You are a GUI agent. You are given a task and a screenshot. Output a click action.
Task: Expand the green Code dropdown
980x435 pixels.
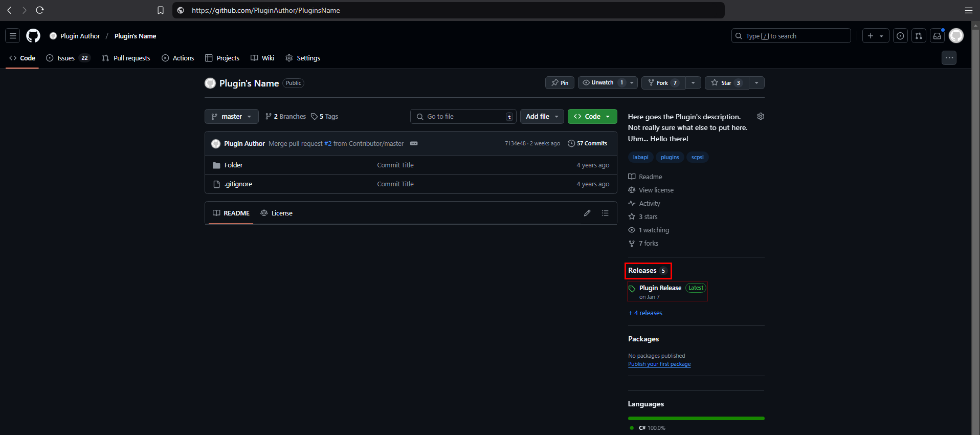pos(592,117)
